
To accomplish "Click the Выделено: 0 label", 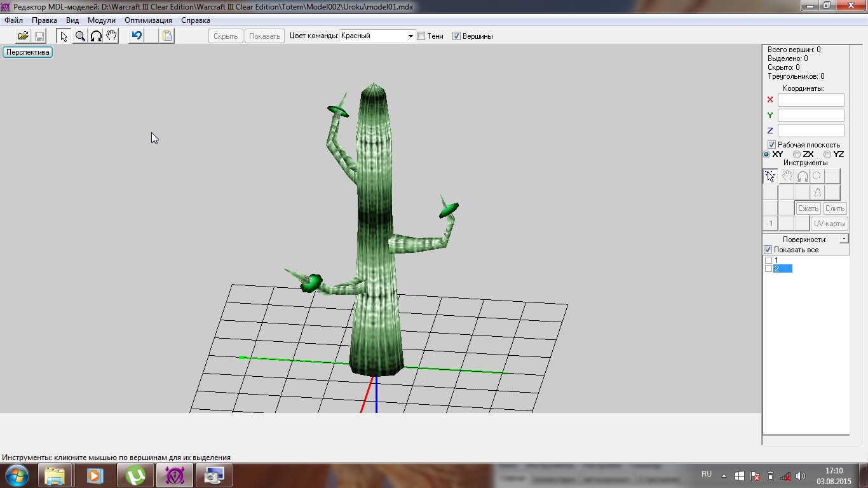I will click(x=787, y=58).
